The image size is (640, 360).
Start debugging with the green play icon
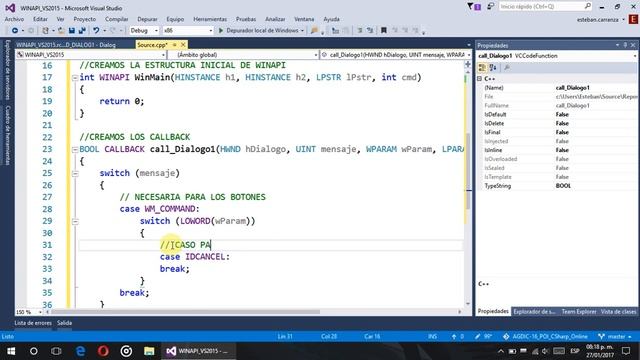pos(221,31)
